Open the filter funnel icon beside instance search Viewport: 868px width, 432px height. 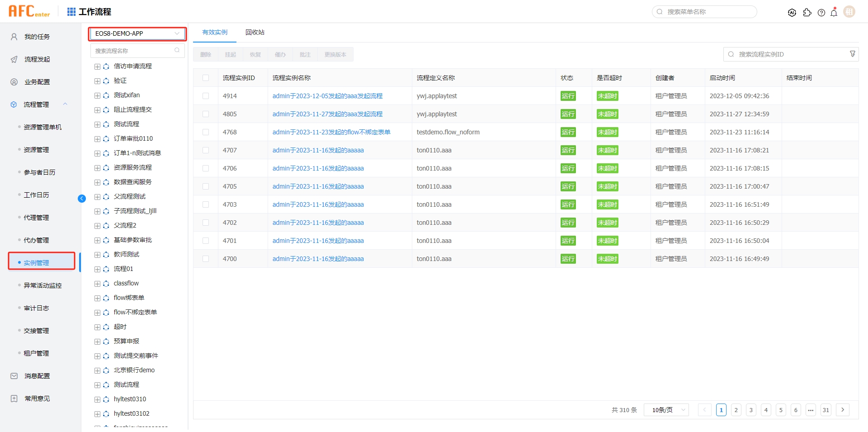pyautogui.click(x=853, y=54)
